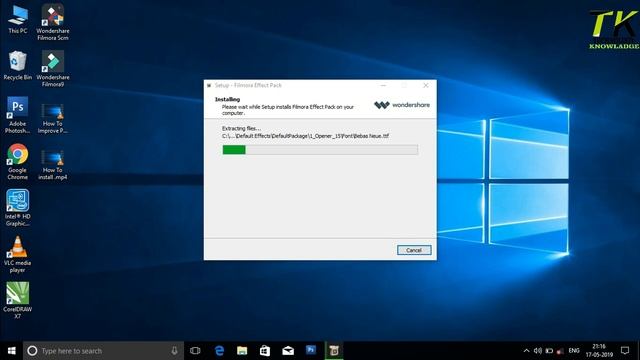Select the setup installer taskbar icon
640x360 pixels.
click(x=334, y=351)
